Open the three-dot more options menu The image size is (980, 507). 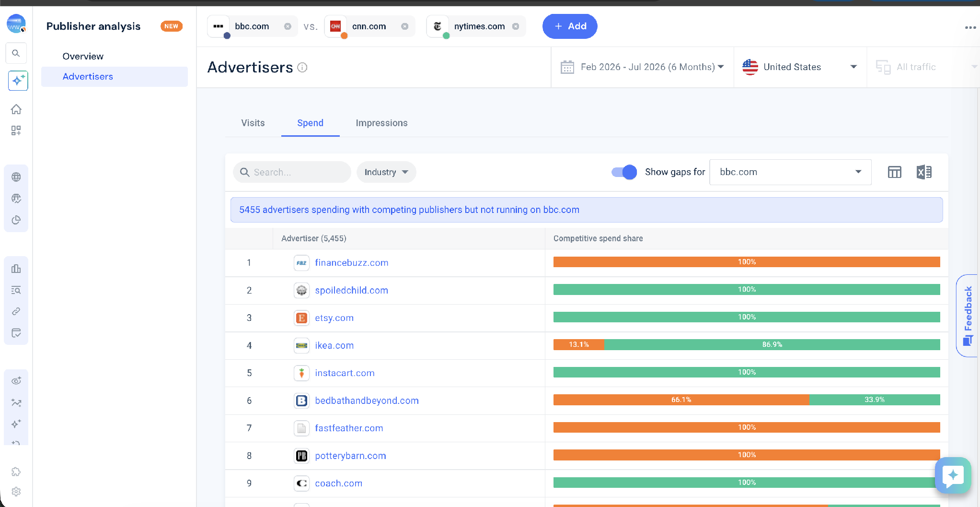[970, 27]
